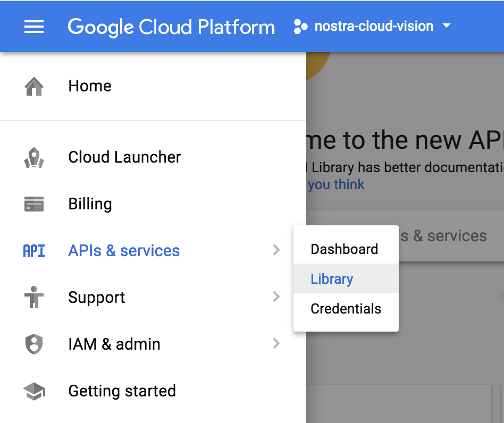This screenshot has width=504, height=423.
Task: Click the Cloud Launcher rocket icon
Action: [x=34, y=157]
